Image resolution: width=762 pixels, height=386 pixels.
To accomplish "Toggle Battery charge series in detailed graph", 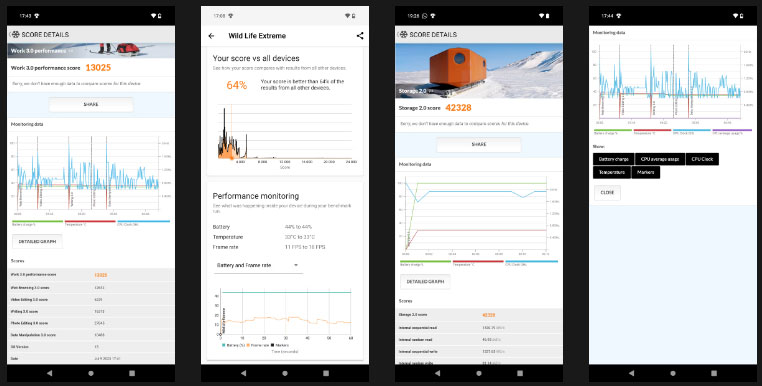I will click(613, 159).
